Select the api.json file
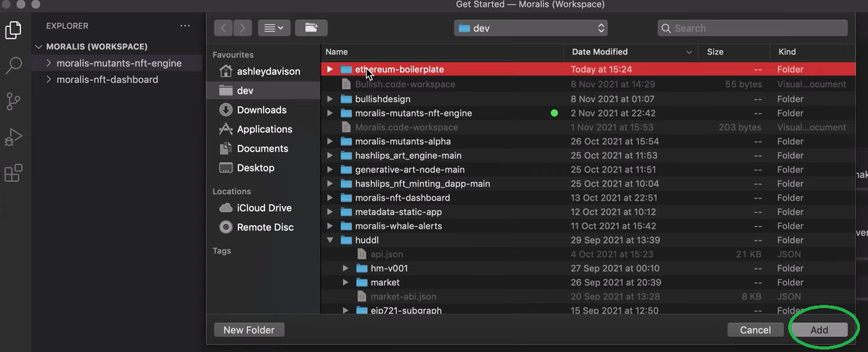Image resolution: width=868 pixels, height=352 pixels. 588,254
